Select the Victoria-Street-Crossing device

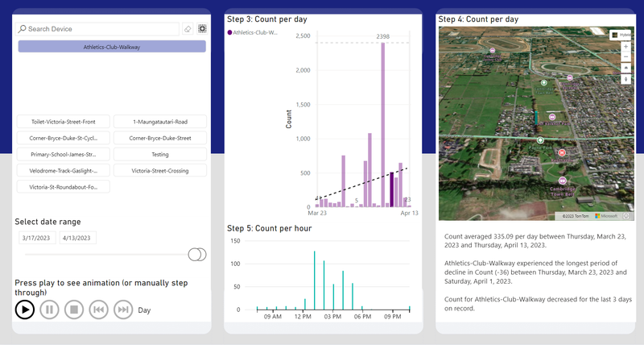coord(159,170)
